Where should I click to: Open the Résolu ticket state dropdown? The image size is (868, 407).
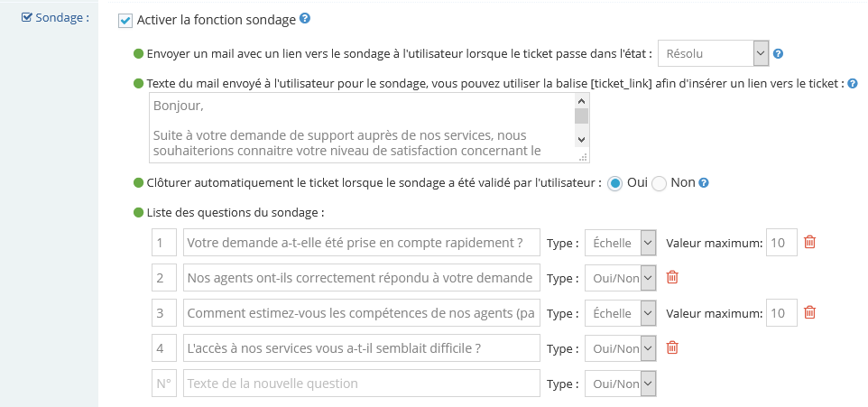point(713,54)
